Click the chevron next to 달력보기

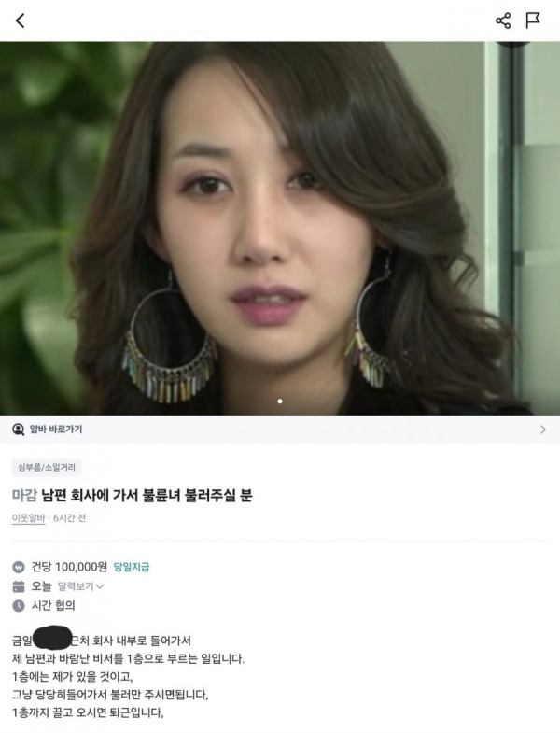pyautogui.click(x=100, y=586)
